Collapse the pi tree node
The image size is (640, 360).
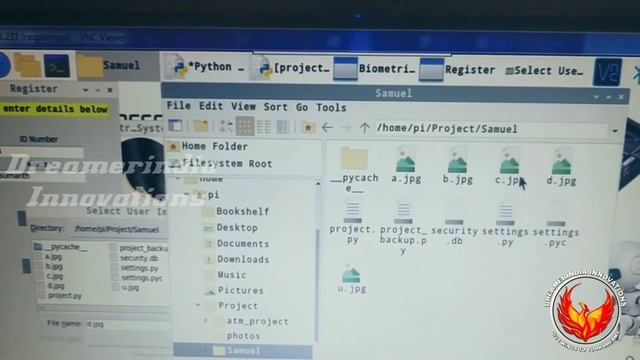[x=188, y=194]
